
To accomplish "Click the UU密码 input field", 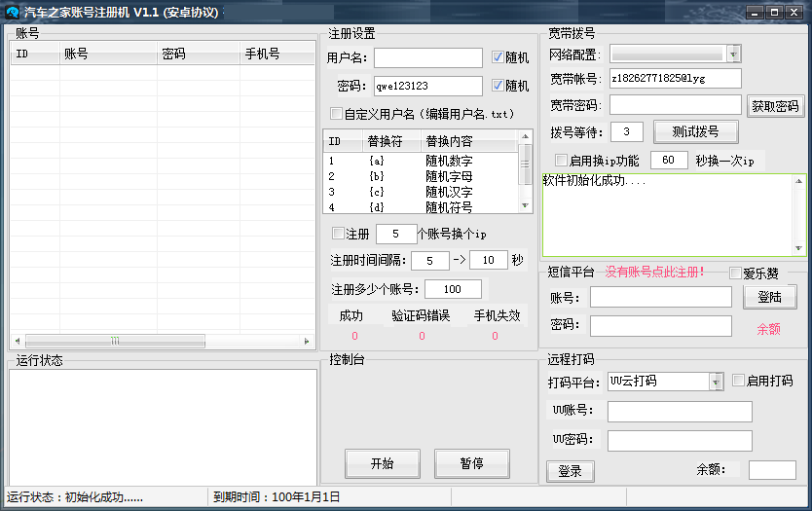I will (x=680, y=441).
